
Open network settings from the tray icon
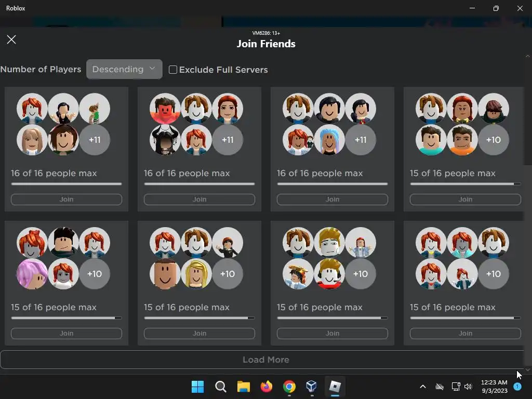click(456, 387)
